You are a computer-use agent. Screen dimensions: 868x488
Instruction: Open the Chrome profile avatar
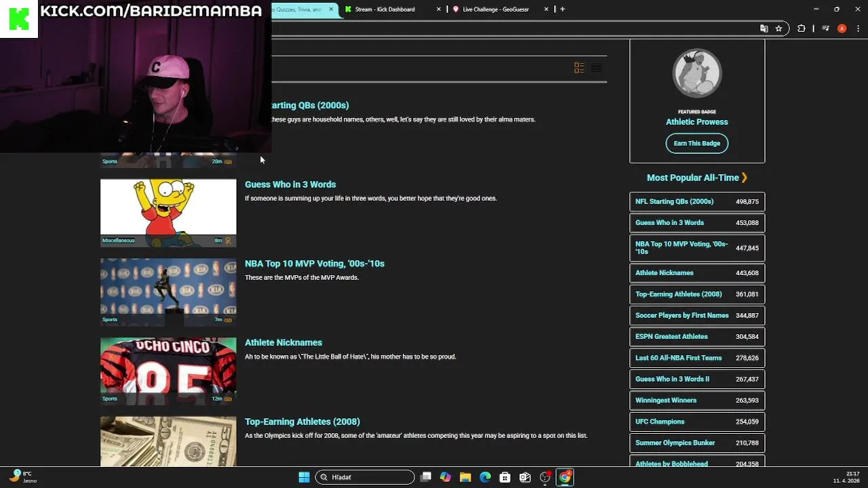842,28
